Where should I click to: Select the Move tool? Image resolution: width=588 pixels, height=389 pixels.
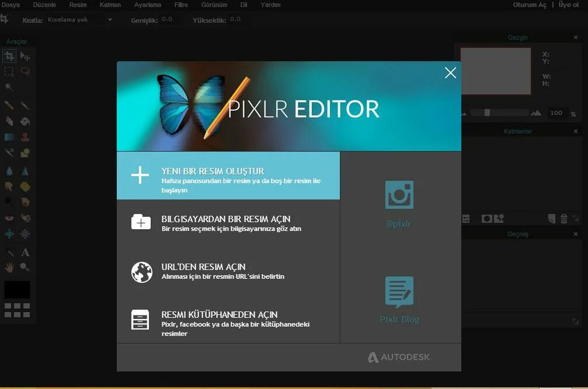[x=25, y=56]
